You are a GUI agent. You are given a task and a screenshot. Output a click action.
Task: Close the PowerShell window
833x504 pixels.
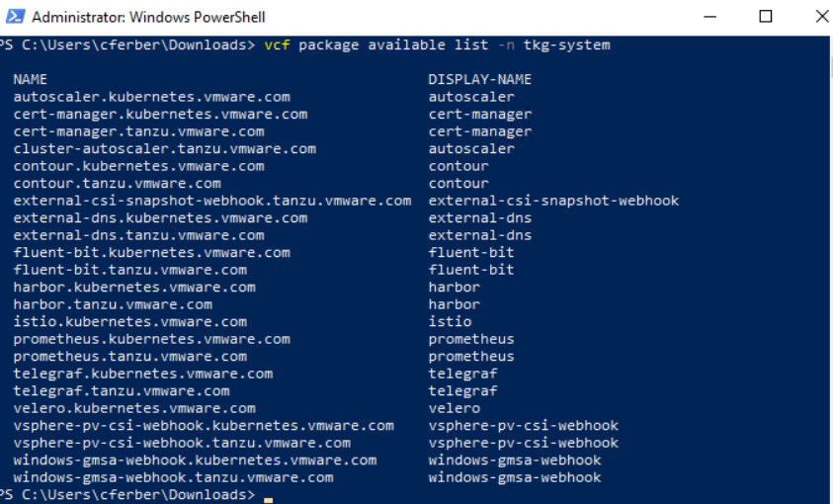(820, 17)
